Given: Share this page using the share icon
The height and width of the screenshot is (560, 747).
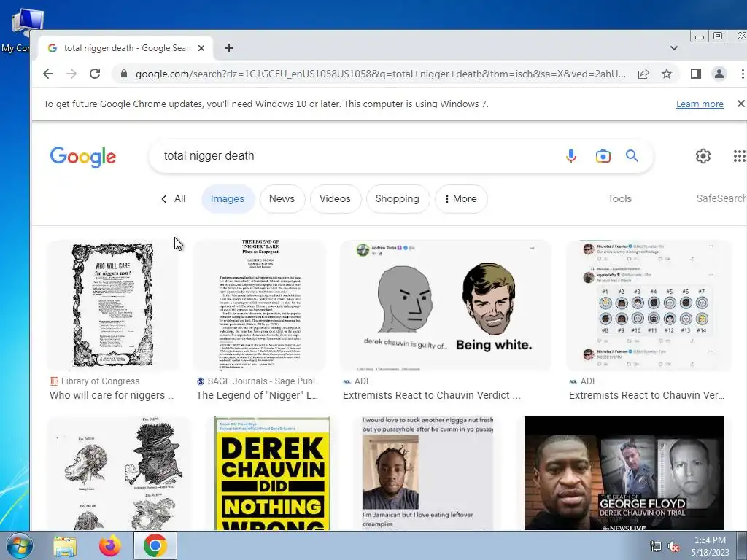Looking at the screenshot, I should 643,74.
